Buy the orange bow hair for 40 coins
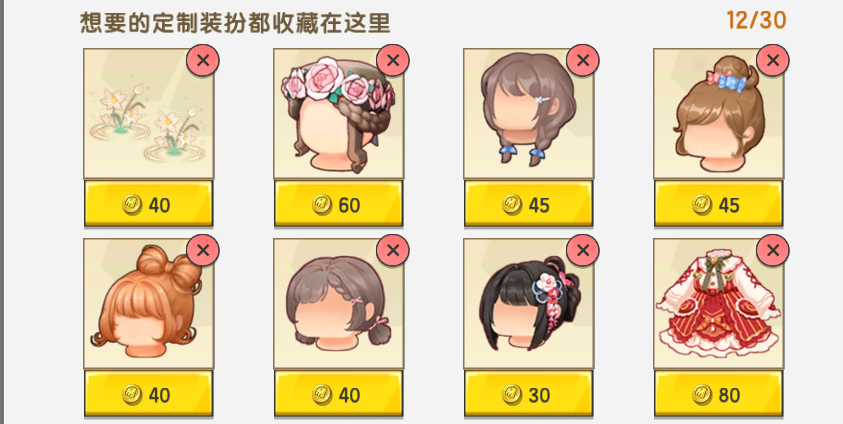The width and height of the screenshot is (843, 424). click(148, 394)
